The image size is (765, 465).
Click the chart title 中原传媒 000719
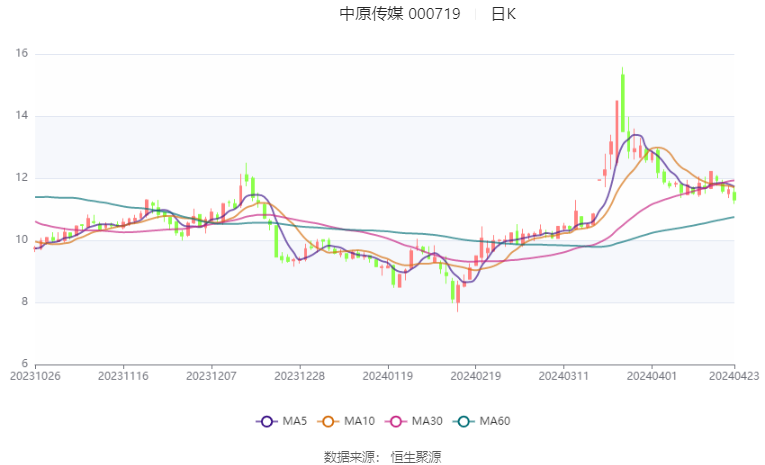[x=400, y=14]
